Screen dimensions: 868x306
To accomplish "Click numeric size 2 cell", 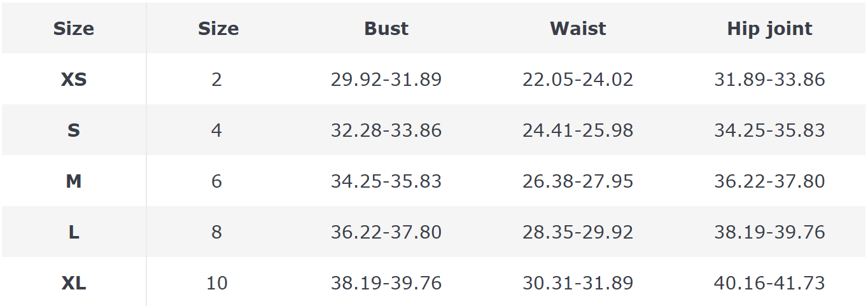I will [x=217, y=80].
